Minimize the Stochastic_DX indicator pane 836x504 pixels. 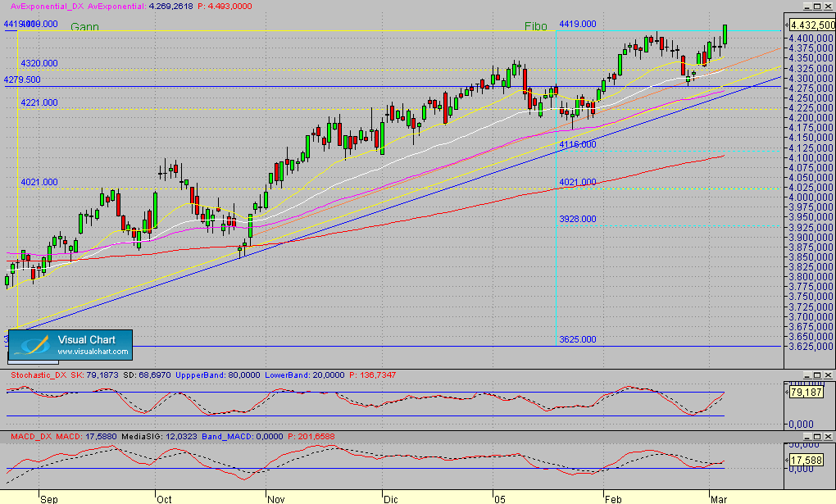pos(807,375)
